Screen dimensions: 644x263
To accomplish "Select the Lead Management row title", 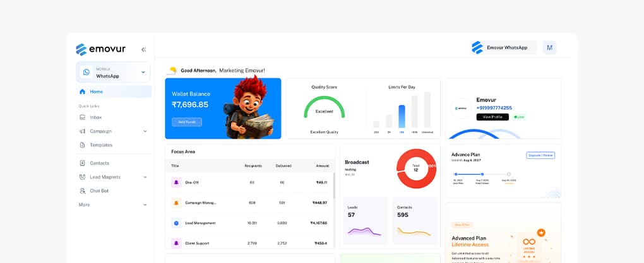I will (x=200, y=223).
